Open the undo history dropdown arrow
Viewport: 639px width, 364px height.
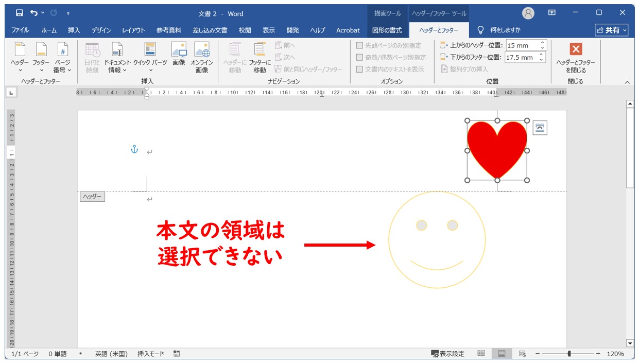pos(43,13)
